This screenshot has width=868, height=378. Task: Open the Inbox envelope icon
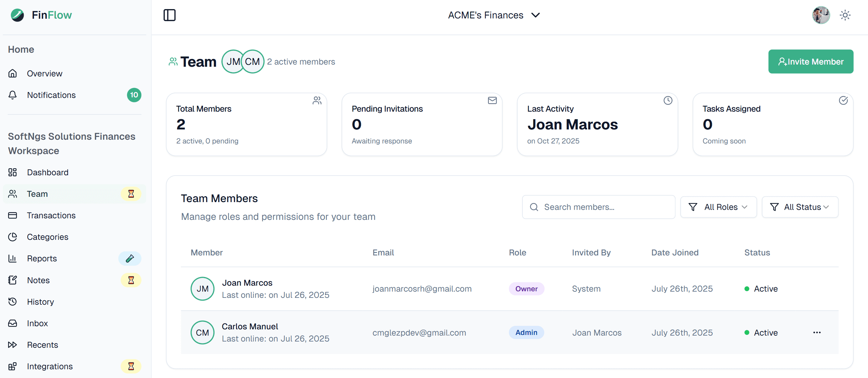click(13, 323)
